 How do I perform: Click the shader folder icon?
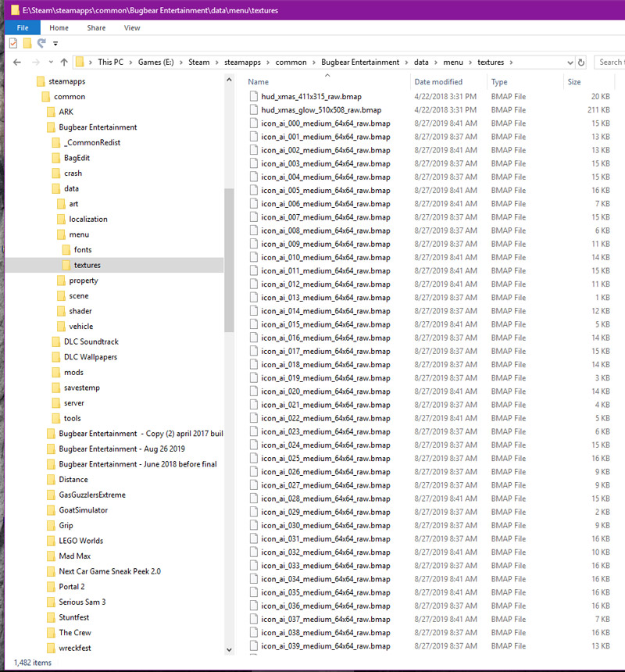click(x=61, y=311)
